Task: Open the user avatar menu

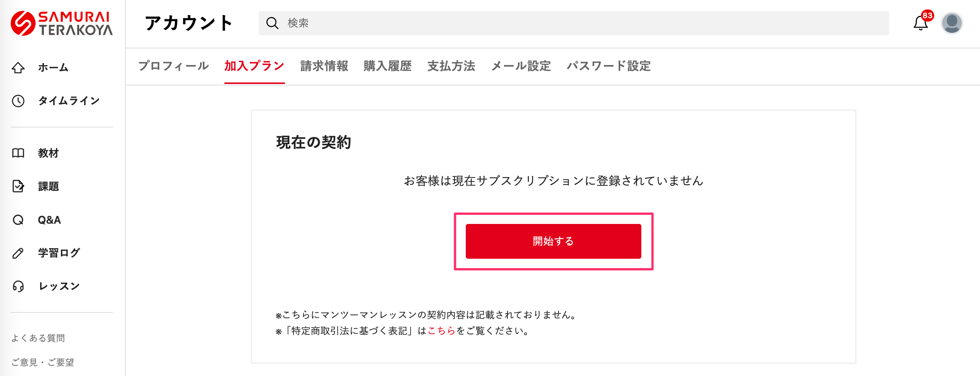Action: point(952,23)
